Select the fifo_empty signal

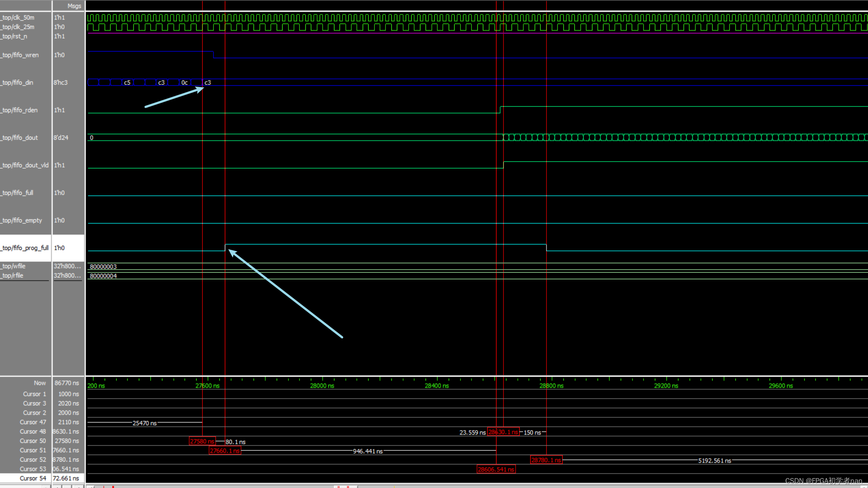(21, 220)
